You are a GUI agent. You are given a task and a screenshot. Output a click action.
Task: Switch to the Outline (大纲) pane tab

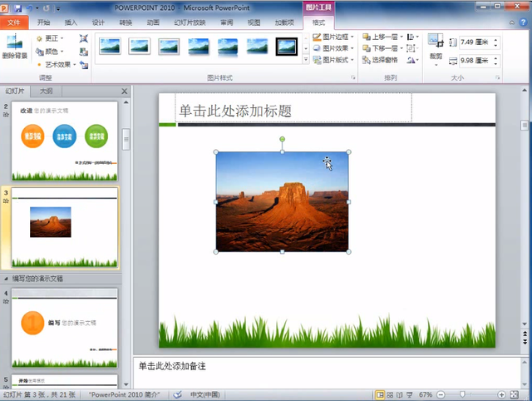[x=47, y=91]
